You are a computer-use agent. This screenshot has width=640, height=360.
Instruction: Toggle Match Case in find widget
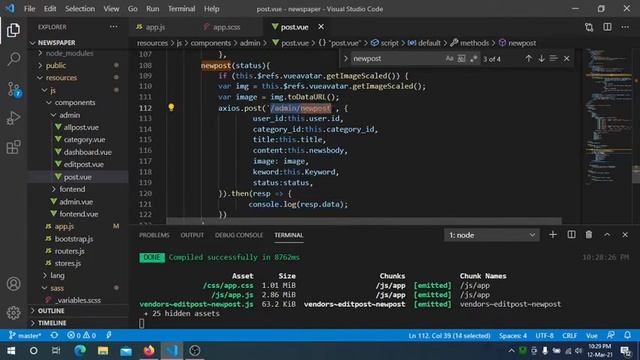click(449, 59)
